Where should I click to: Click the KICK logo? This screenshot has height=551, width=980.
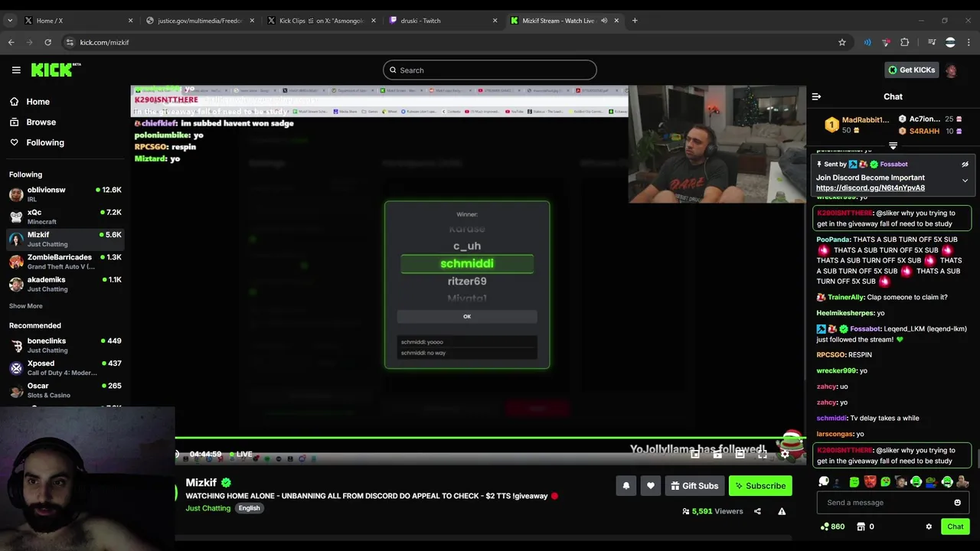point(56,70)
